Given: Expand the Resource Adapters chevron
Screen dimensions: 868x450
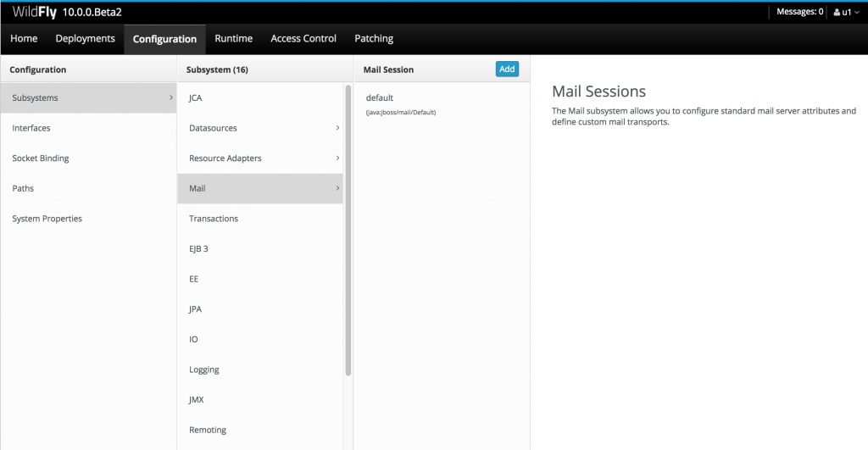Looking at the screenshot, I should [x=337, y=158].
